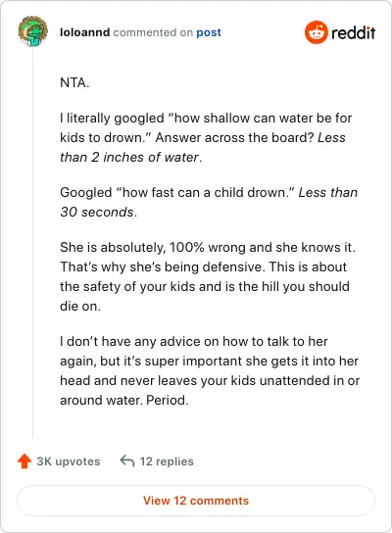Open the "12 replies" label
The height and width of the screenshot is (533, 392).
[167, 461]
